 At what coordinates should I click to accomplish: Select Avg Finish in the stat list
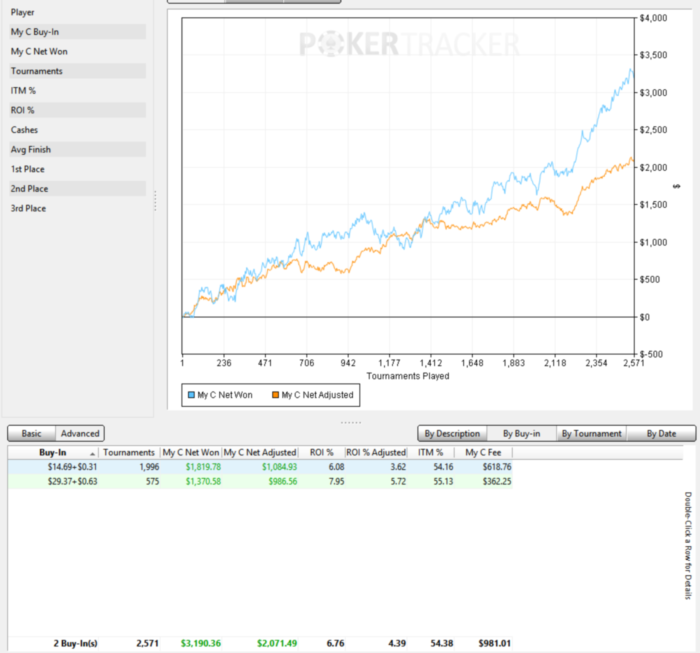78,150
